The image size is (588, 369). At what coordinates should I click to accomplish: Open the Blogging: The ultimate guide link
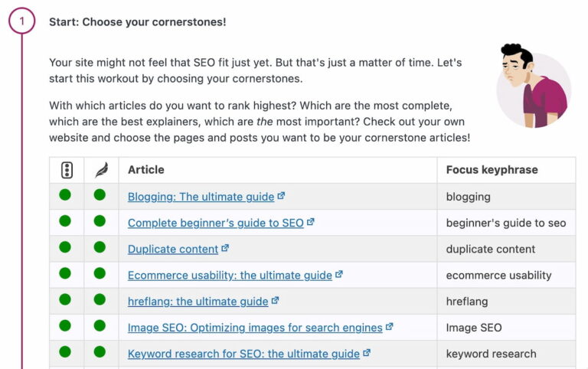[201, 197]
